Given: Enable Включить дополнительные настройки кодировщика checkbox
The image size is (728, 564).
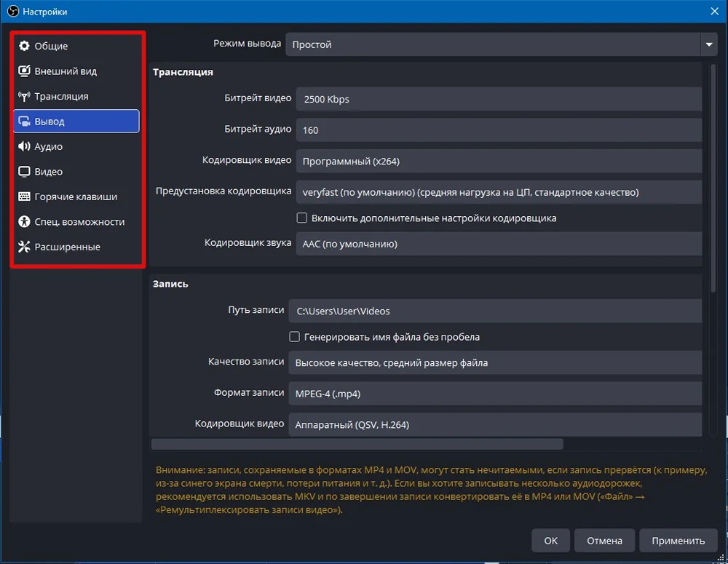Looking at the screenshot, I should [x=302, y=218].
